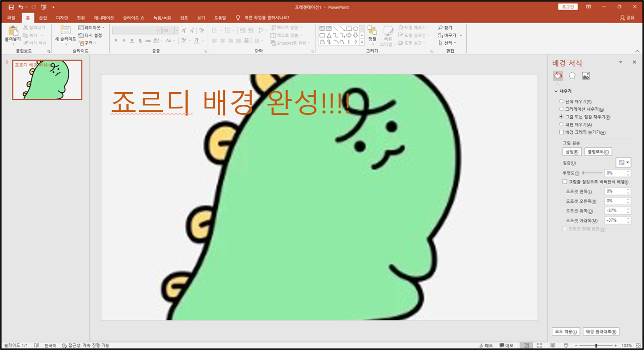Switch to Slide Sorter view icon

pyautogui.click(x=540, y=345)
